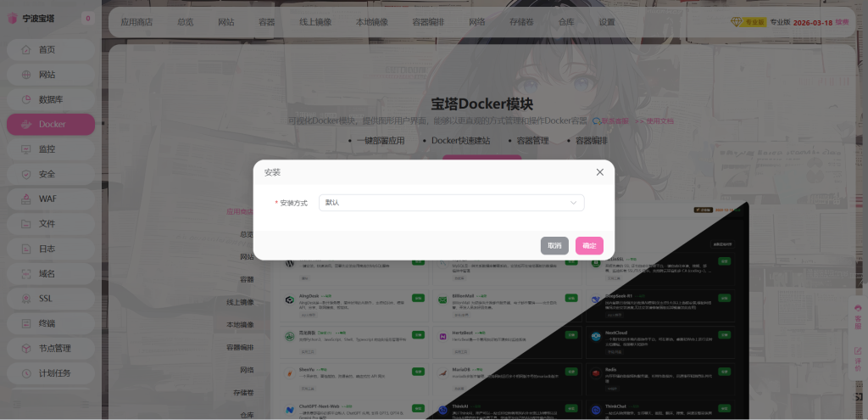The image size is (868, 420).
Task: Click the Docker whale icon in sidebar
Action: click(25, 124)
